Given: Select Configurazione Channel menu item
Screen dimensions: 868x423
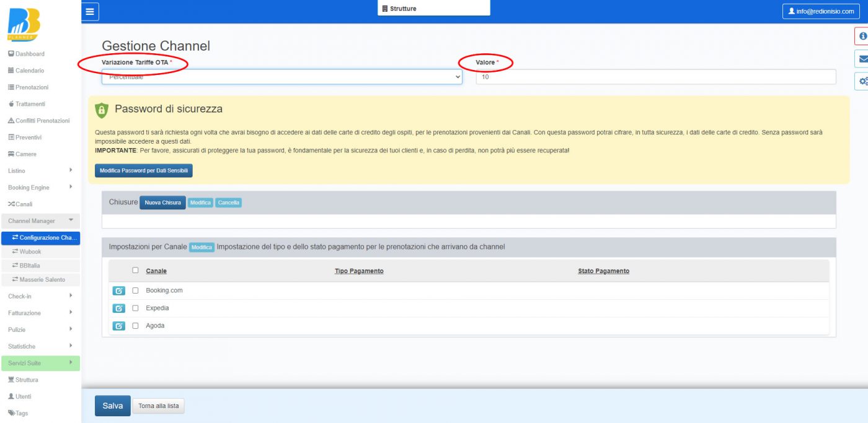Looking at the screenshot, I should tap(40, 238).
